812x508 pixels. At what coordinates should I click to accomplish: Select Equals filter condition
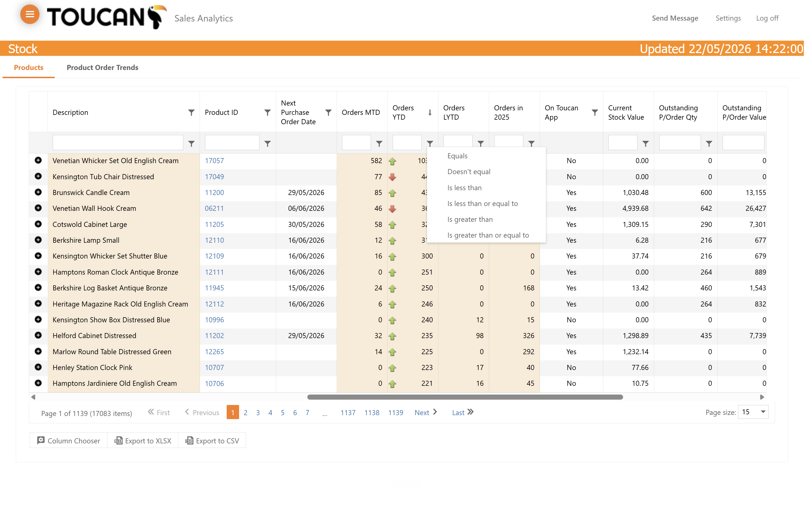[x=486, y=156]
